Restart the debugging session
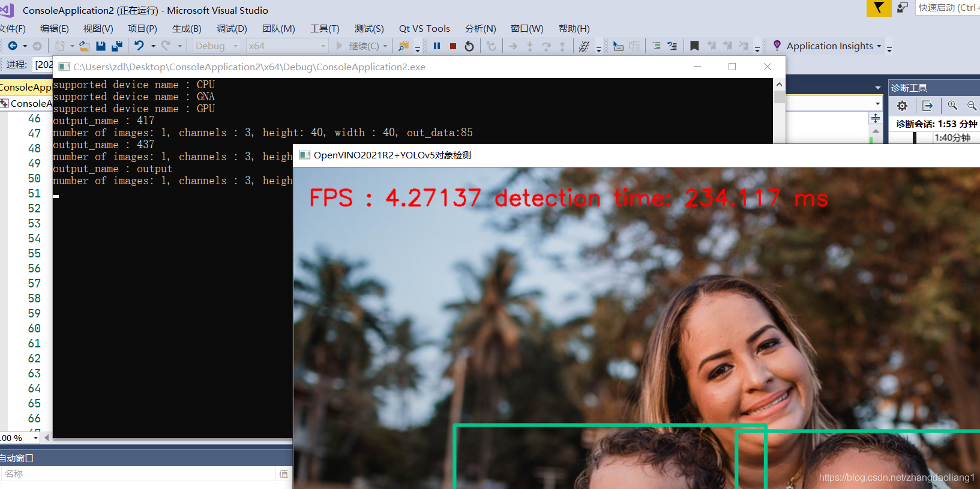 pyautogui.click(x=469, y=46)
